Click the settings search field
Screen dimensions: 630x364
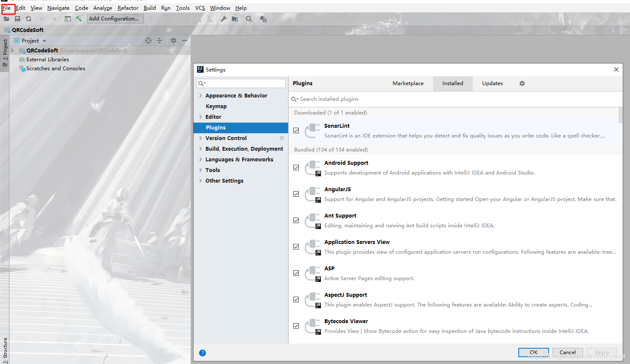click(241, 83)
